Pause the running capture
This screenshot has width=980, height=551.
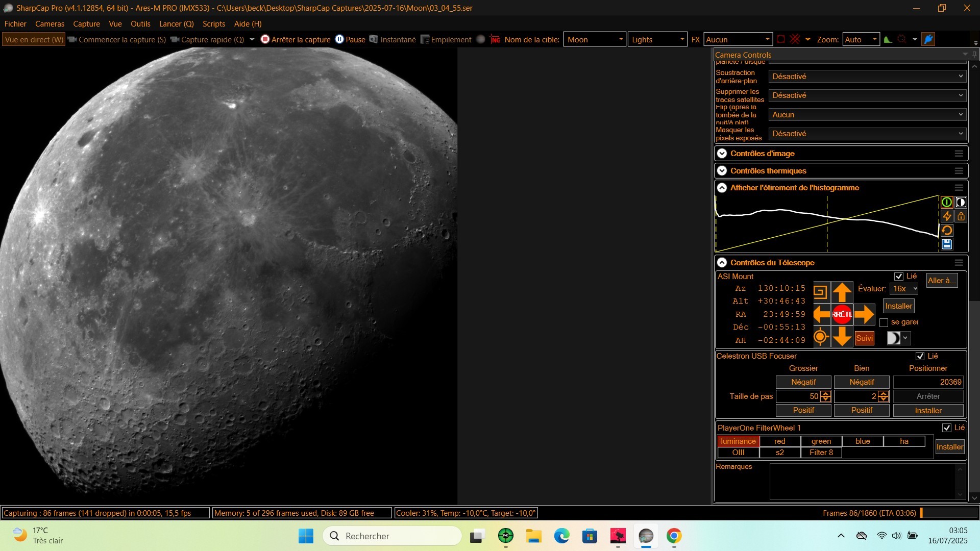pyautogui.click(x=350, y=39)
